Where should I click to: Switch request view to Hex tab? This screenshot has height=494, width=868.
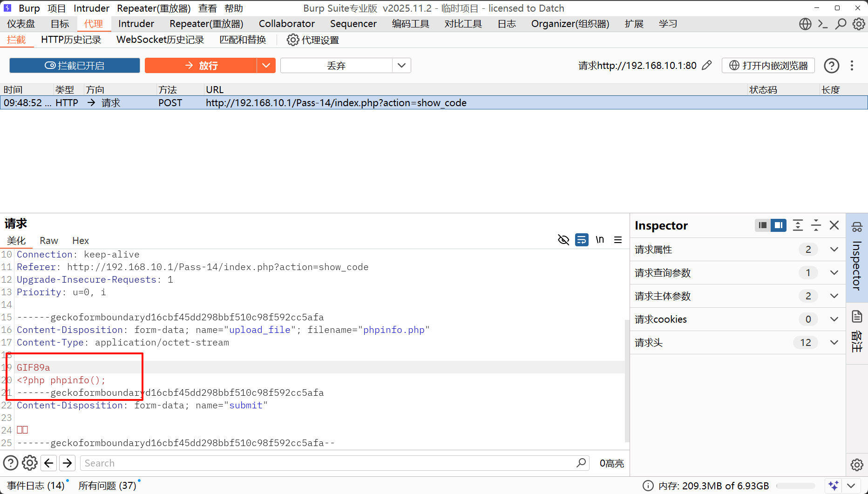[x=81, y=241]
